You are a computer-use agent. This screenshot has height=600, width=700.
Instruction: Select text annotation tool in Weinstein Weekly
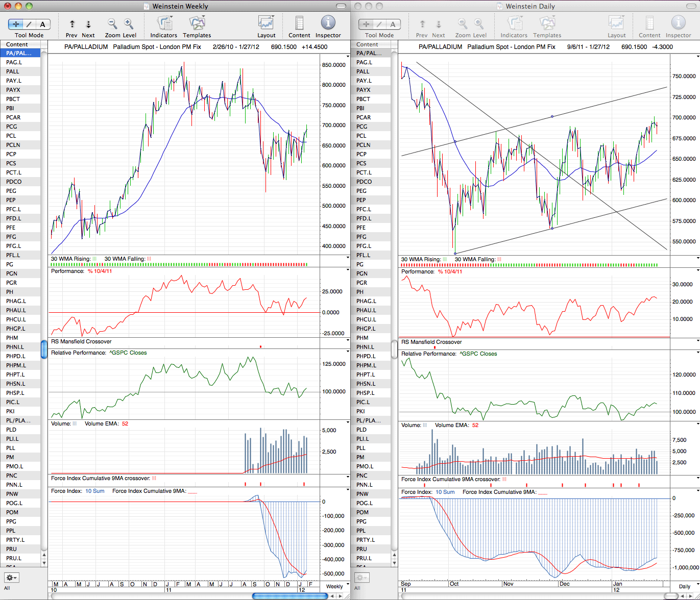pos(43,24)
